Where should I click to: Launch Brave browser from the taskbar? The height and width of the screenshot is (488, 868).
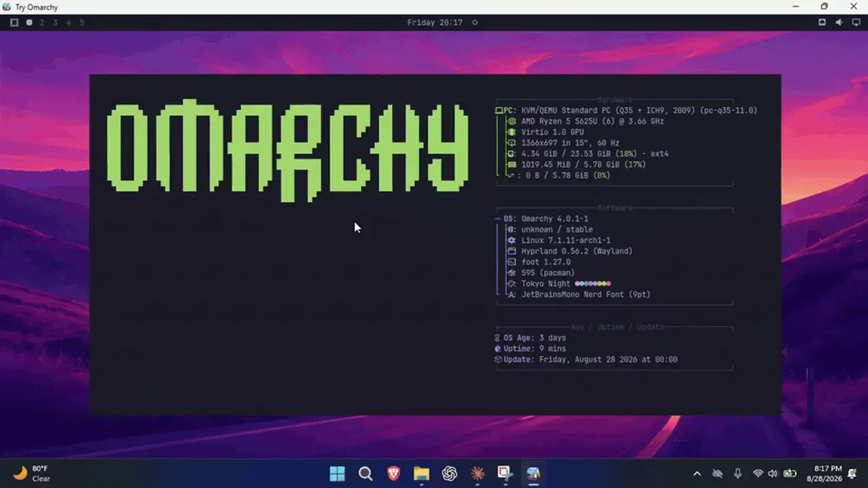[393, 474]
